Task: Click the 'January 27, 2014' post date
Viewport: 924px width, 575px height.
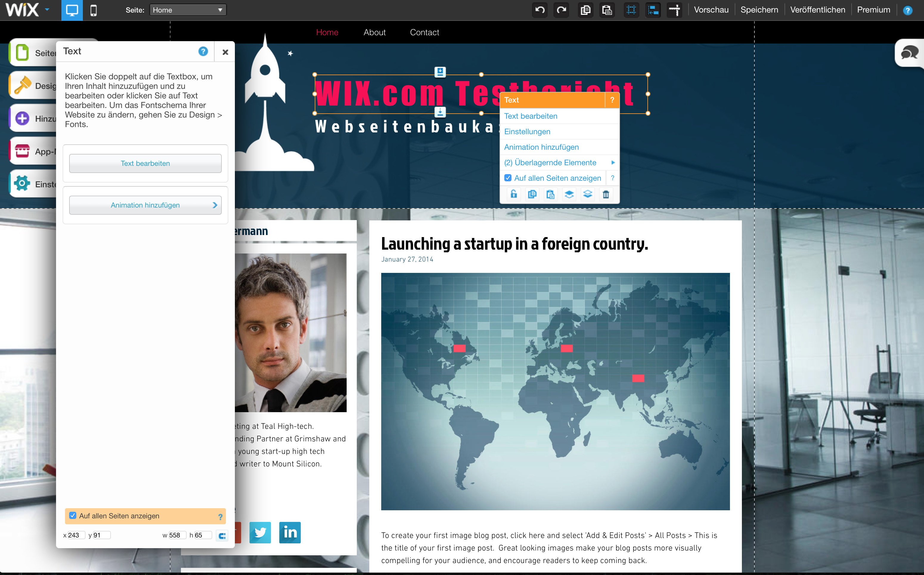Action: [x=407, y=259]
